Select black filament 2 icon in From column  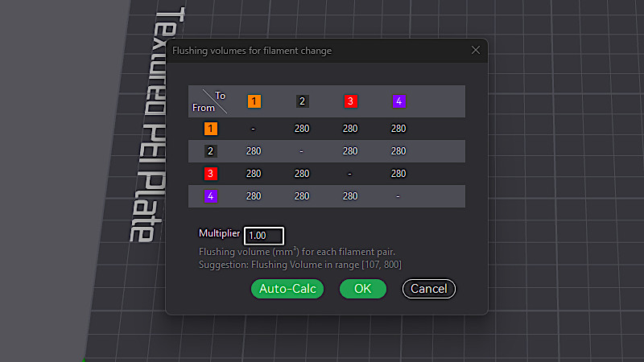[x=211, y=151]
